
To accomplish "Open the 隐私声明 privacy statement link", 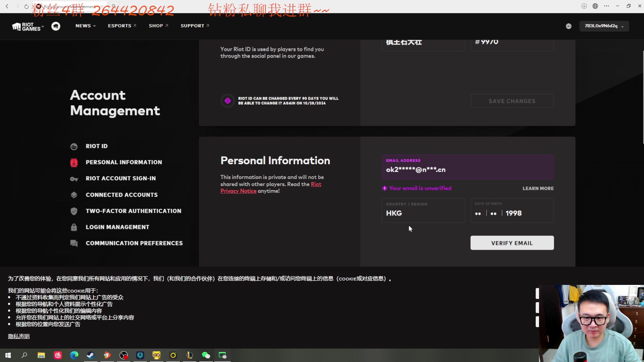I will pyautogui.click(x=19, y=336).
